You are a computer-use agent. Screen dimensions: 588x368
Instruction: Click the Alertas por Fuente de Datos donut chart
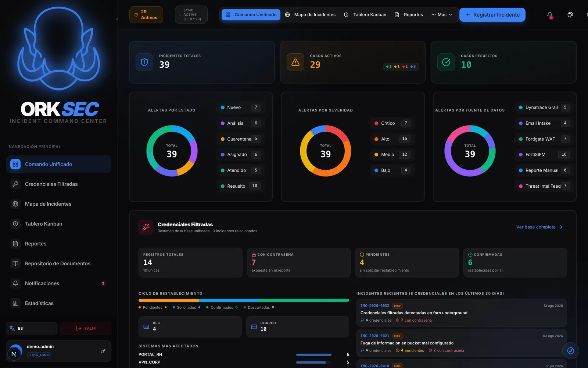(x=470, y=151)
